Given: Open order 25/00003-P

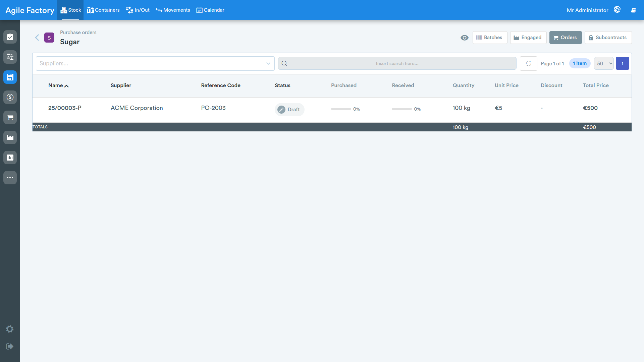Looking at the screenshot, I should click(65, 108).
